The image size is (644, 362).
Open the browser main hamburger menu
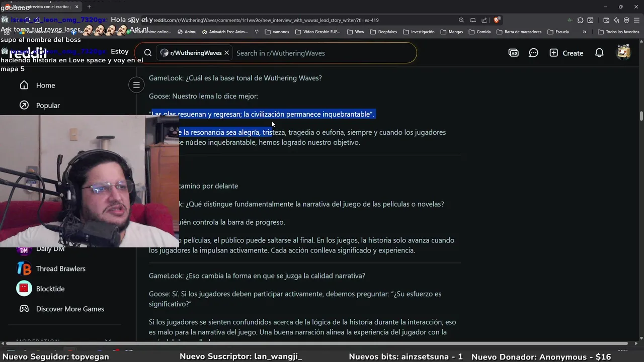(x=636, y=20)
